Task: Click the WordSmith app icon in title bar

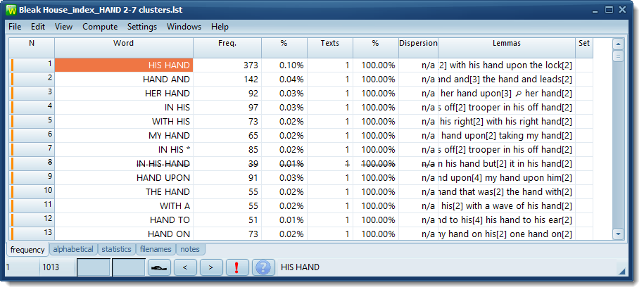Action: click(x=11, y=10)
